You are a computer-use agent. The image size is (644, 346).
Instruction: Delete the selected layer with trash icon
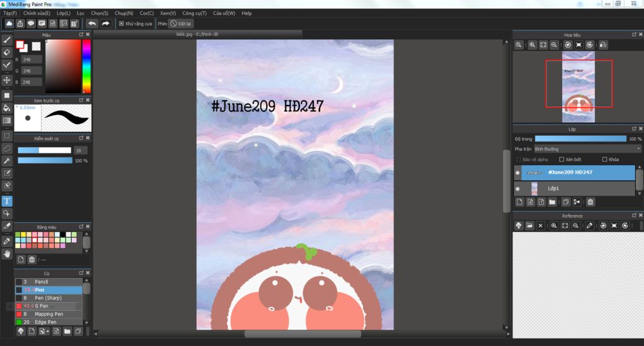(x=590, y=202)
